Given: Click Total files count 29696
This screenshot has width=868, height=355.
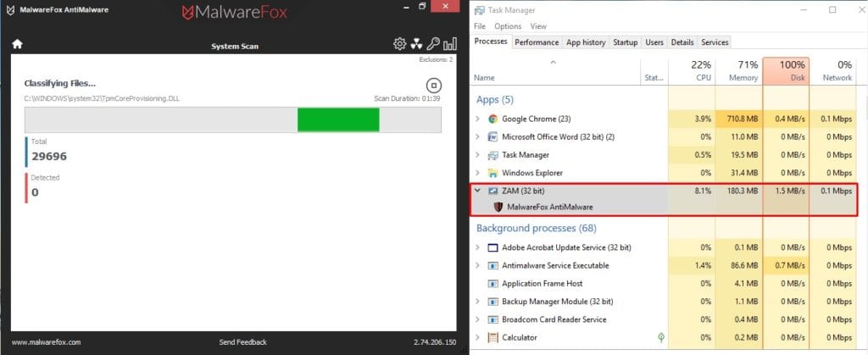Looking at the screenshot, I should [x=49, y=157].
